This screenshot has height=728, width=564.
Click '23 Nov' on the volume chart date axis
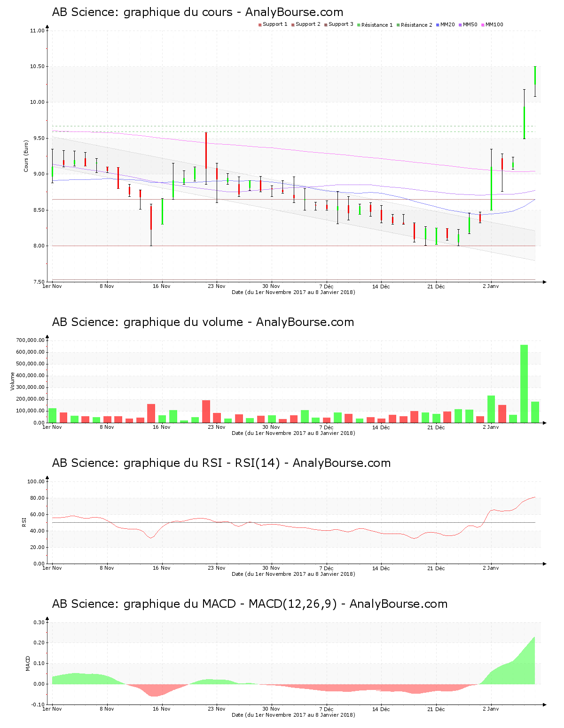coord(217,427)
